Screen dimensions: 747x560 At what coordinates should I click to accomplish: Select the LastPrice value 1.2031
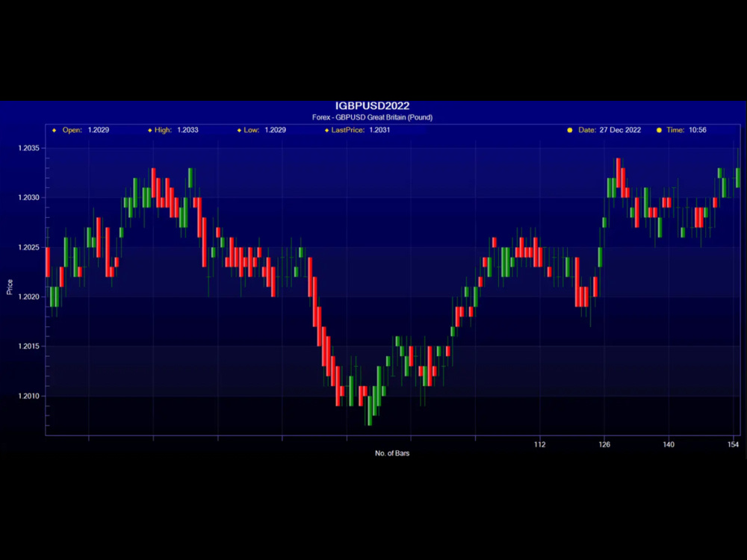[379, 130]
